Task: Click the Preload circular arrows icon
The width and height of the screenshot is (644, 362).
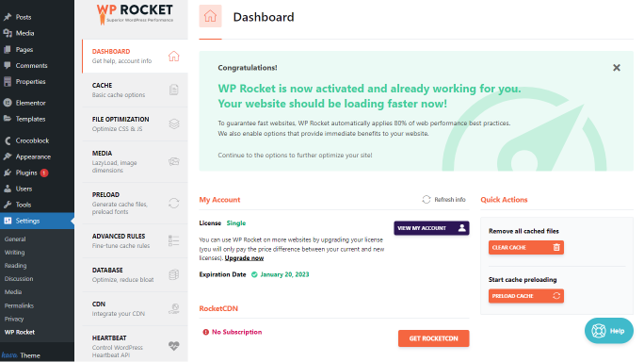Action: click(174, 204)
